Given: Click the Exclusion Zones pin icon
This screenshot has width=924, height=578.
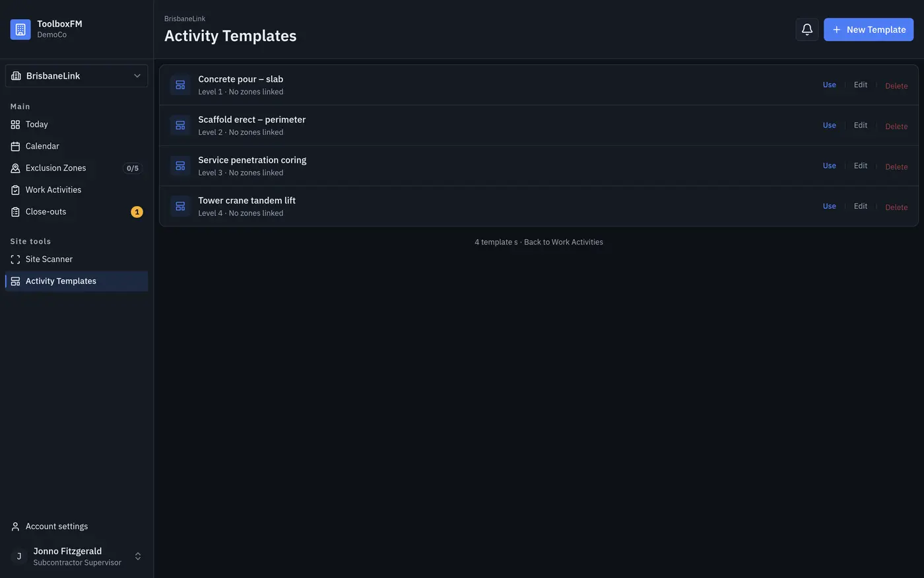Looking at the screenshot, I should [x=15, y=168].
